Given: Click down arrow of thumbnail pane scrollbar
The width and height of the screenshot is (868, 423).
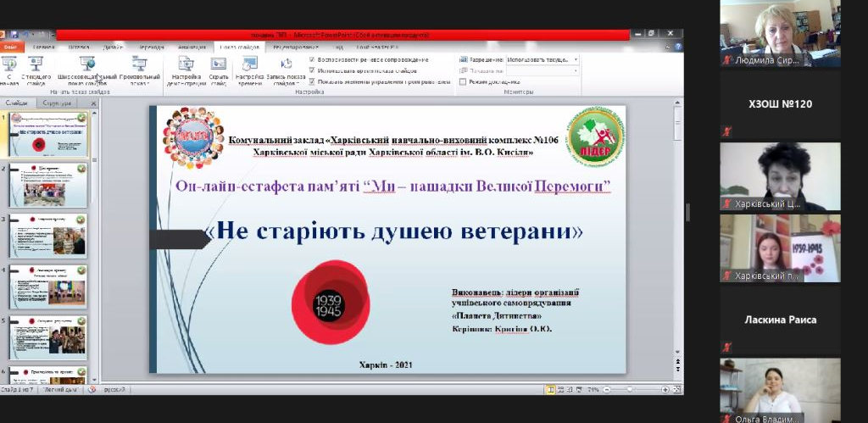Looking at the screenshot, I should click(94, 381).
